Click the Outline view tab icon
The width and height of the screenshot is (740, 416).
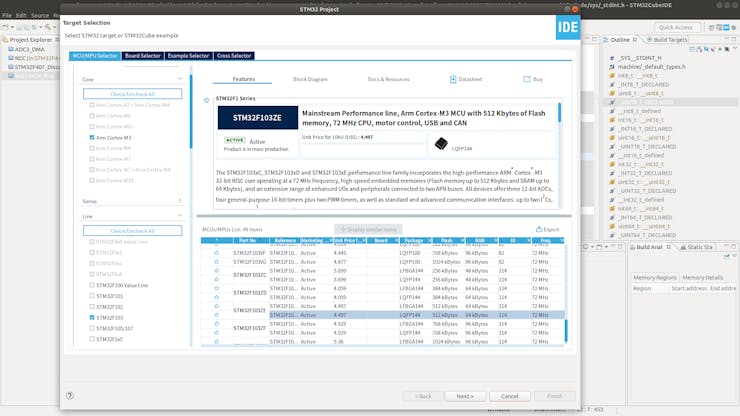pos(606,40)
